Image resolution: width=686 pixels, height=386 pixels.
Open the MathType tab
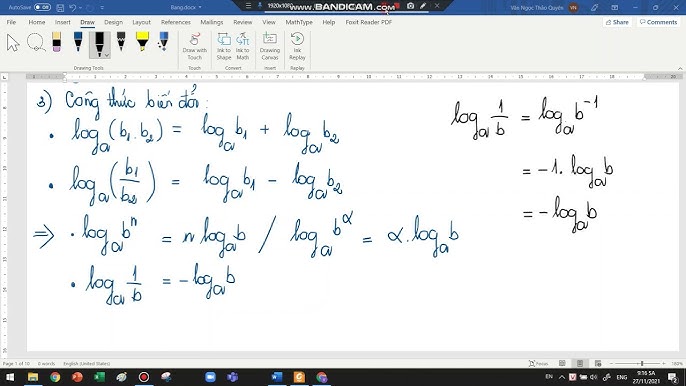(299, 22)
